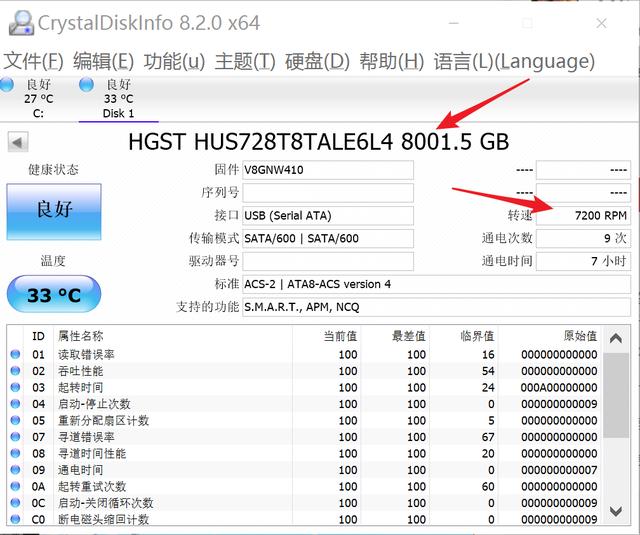The image size is (640, 535).
Task: Click raw value 000000000007 of 通电时间
Action: 559,470
